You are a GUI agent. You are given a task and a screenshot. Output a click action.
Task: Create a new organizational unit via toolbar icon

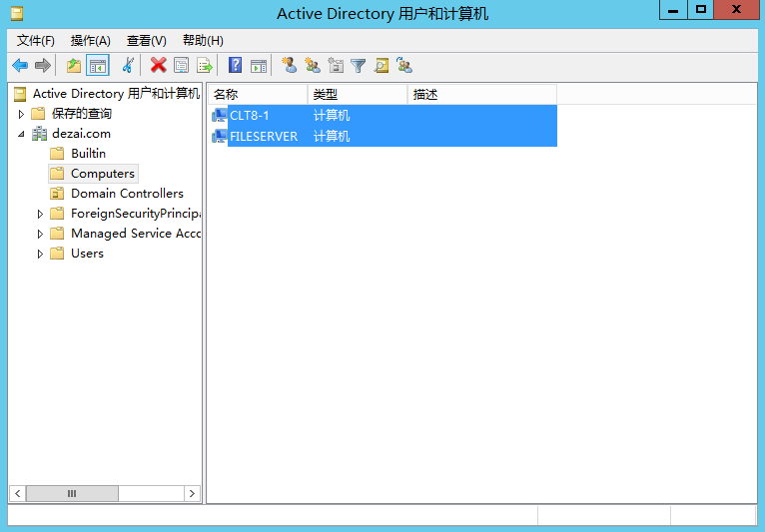(336, 65)
